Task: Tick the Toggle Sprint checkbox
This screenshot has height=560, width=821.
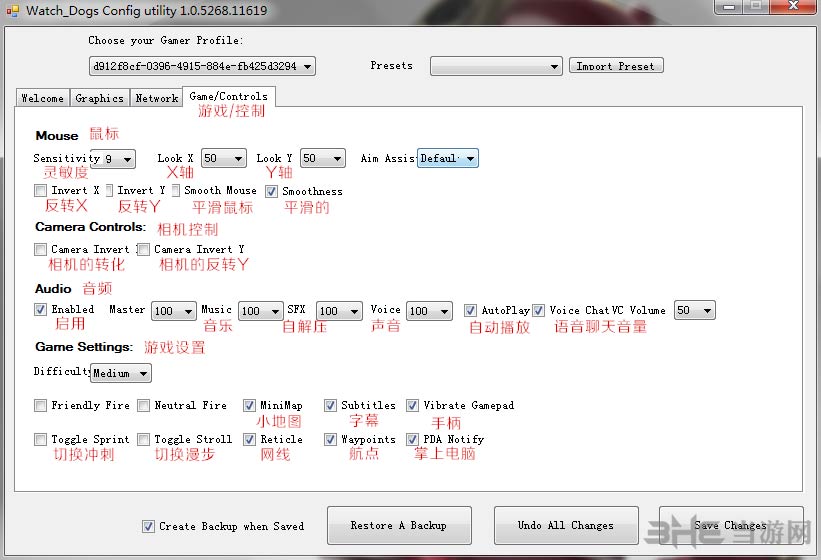Action: tap(40, 439)
